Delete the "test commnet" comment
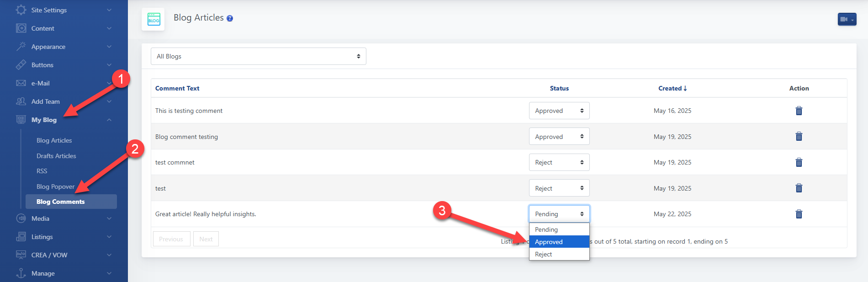Image resolution: width=868 pixels, height=282 pixels. tap(799, 162)
